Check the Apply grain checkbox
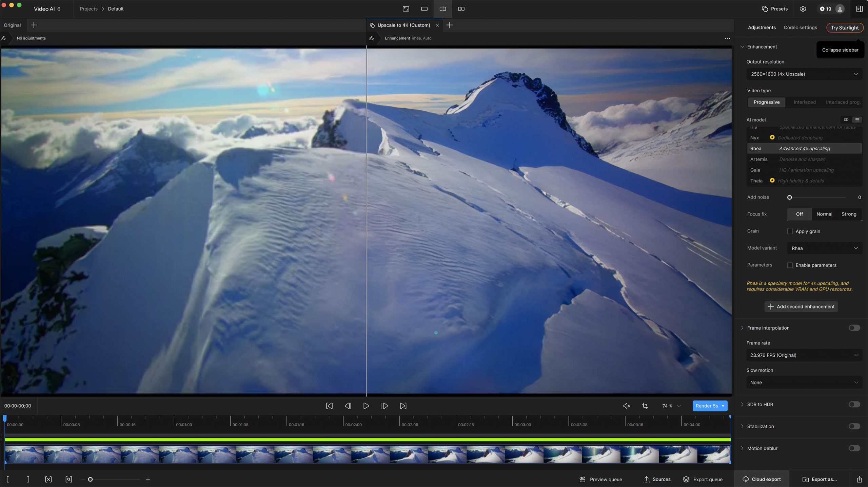Viewport: 868px width, 487px height. pyautogui.click(x=790, y=231)
